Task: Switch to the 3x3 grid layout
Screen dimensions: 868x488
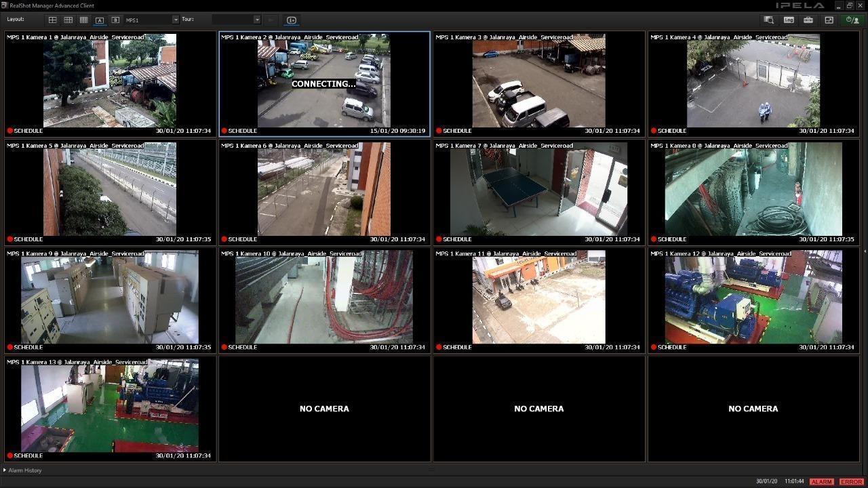Action: 68,20
